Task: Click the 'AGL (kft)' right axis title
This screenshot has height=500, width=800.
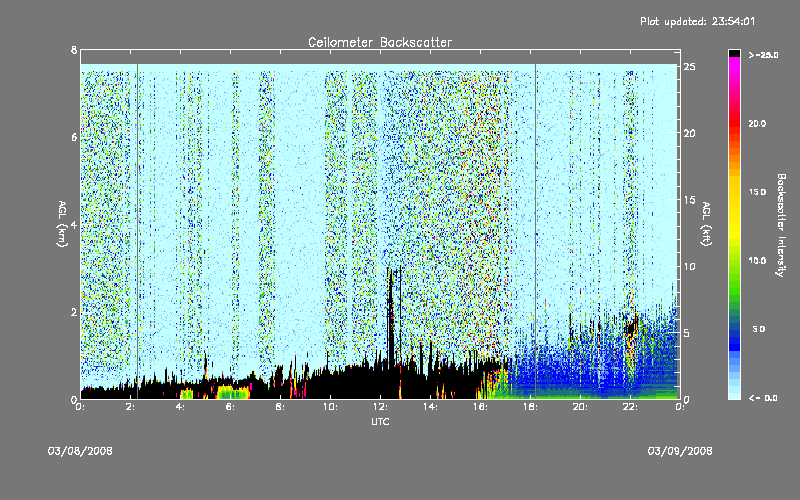Action: 706,224
